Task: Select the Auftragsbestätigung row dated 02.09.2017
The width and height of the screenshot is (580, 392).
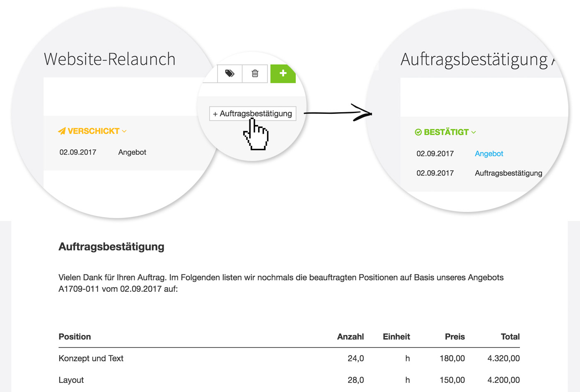Action: coord(479,173)
